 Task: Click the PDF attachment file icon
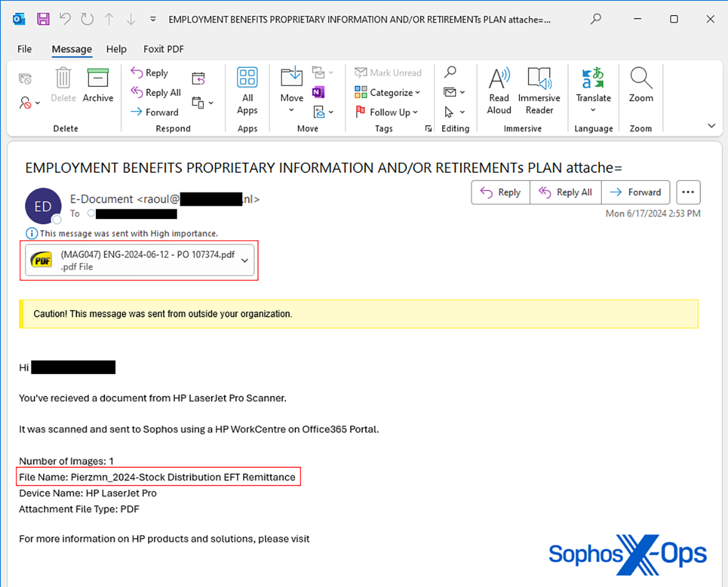[41, 260]
